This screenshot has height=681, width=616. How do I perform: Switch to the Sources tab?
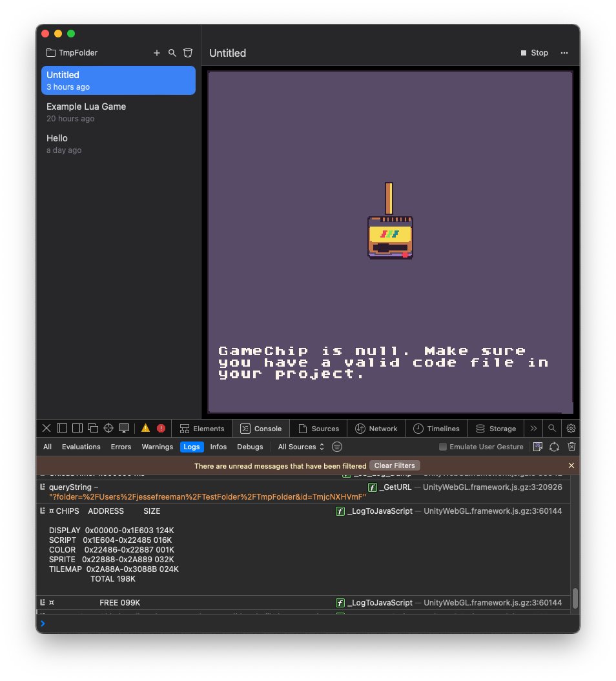point(318,428)
